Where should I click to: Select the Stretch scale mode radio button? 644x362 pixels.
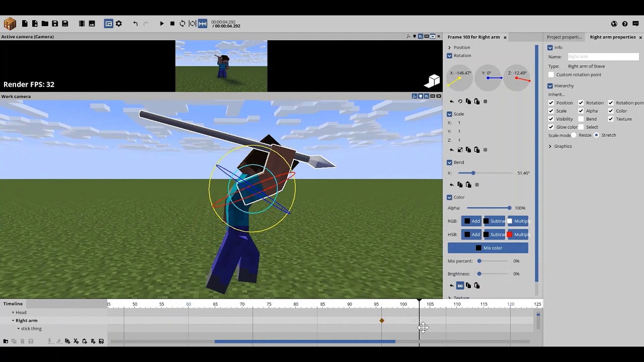point(597,135)
